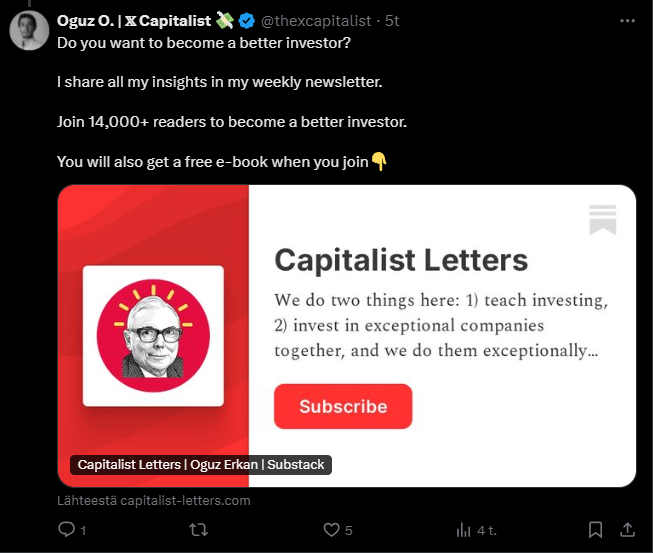Click the blue verified badge
This screenshot has width=653, height=553.
tap(246, 20)
